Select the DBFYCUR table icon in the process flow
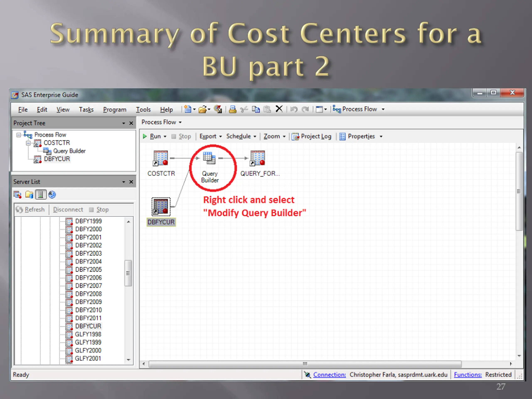This screenshot has height=399, width=532. coord(161,207)
